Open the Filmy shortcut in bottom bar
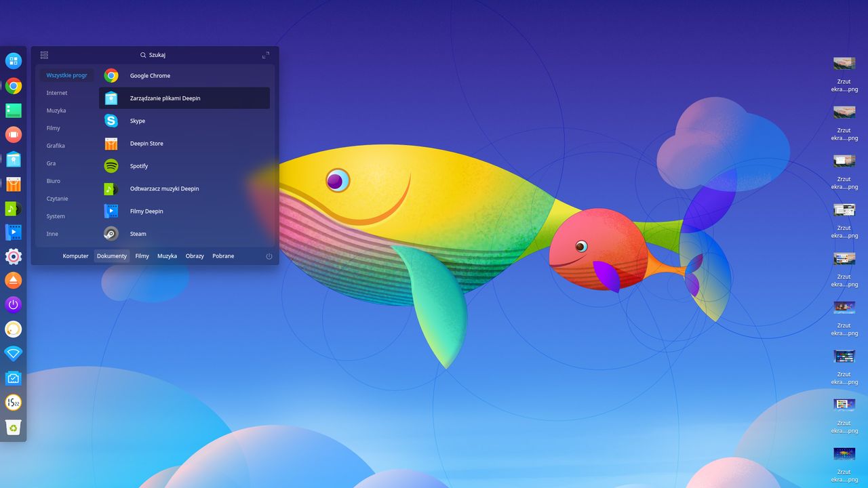868x488 pixels. pyautogui.click(x=142, y=256)
